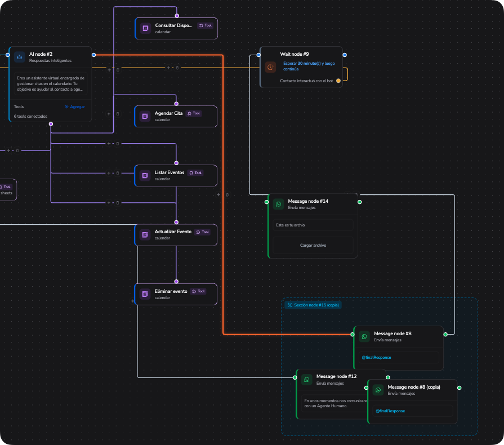Click the blue input handle of Wait node #9
This screenshot has width=504, height=445.
coord(258,55)
